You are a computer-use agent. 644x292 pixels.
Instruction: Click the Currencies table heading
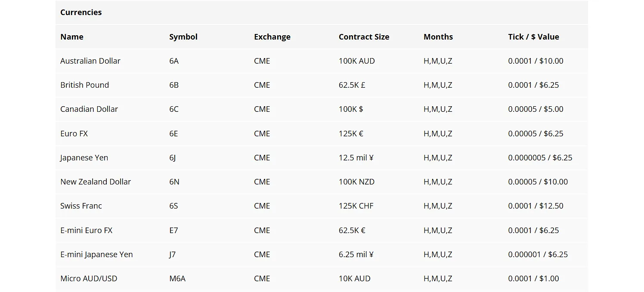coord(81,12)
